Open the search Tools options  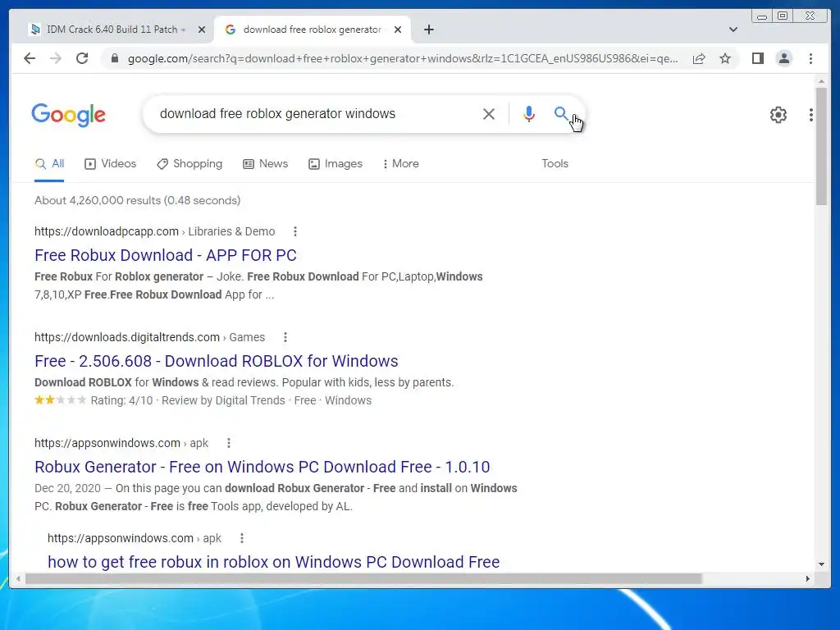click(555, 163)
